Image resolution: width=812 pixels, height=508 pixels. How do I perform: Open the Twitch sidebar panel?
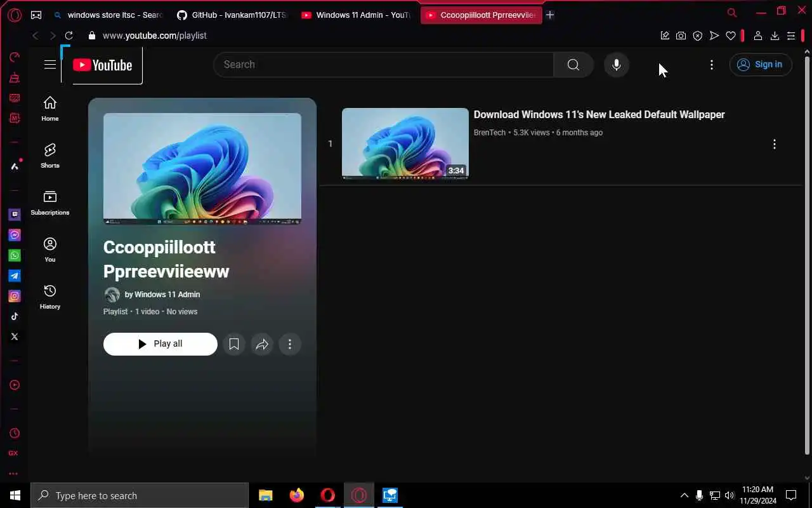click(x=14, y=215)
